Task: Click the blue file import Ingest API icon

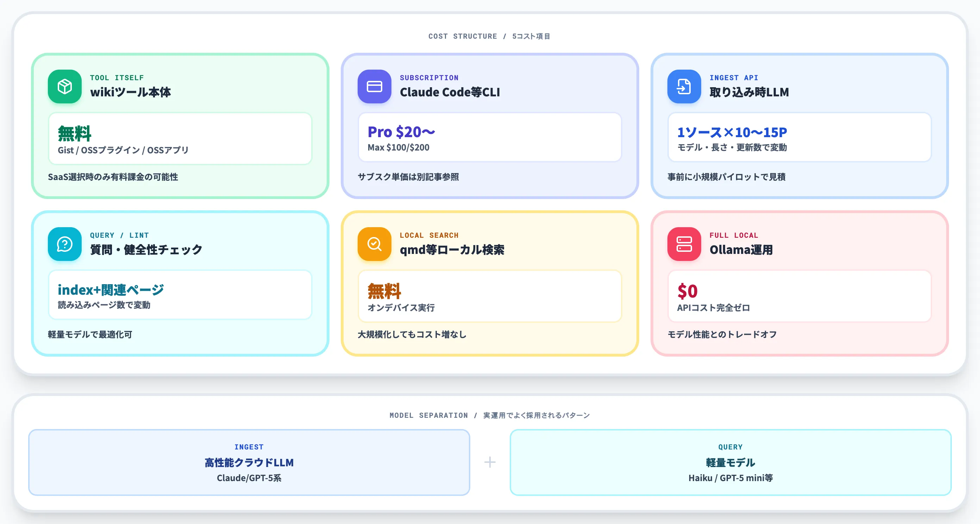Action: [x=684, y=86]
